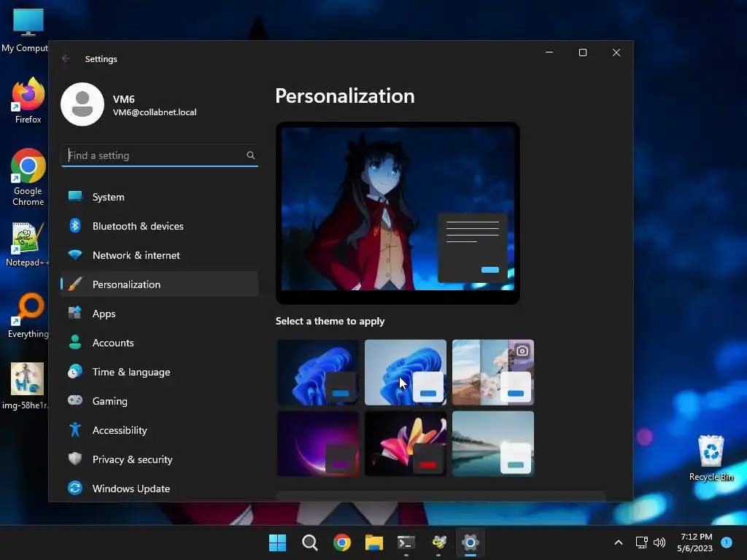The height and width of the screenshot is (560, 747).
Task: Go to Network & internet settings
Action: click(159, 255)
